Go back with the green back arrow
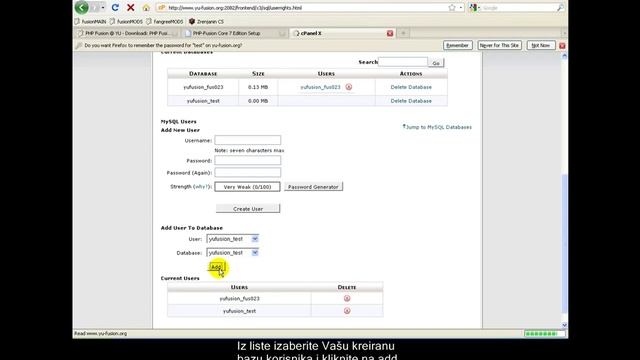Screen dimensions: 640x360 pos(82,7)
